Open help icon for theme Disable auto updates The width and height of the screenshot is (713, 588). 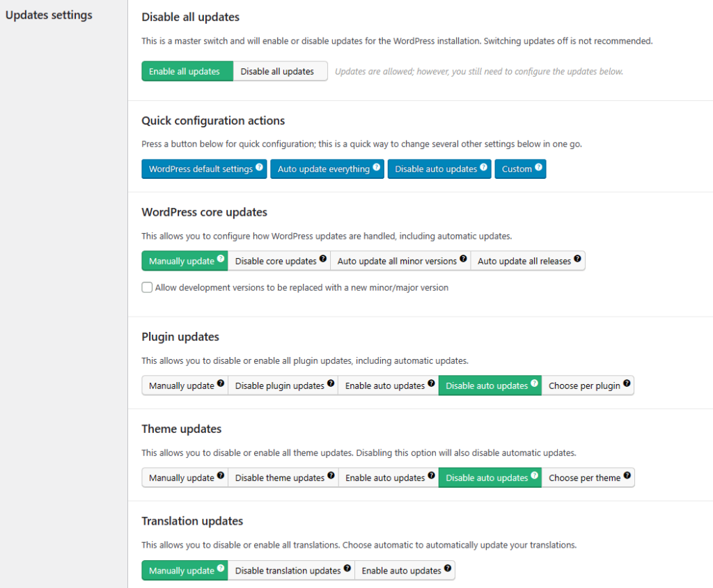[534, 475]
